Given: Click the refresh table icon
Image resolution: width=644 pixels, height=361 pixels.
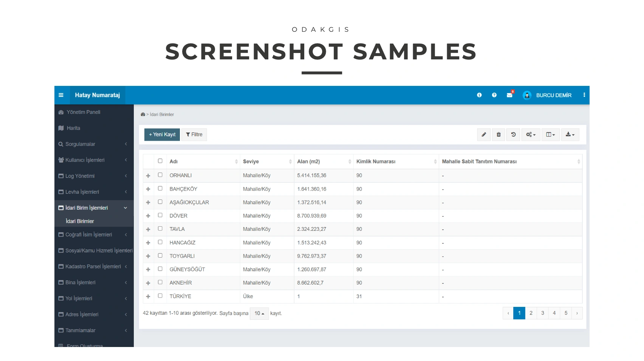Looking at the screenshot, I should pyautogui.click(x=513, y=134).
